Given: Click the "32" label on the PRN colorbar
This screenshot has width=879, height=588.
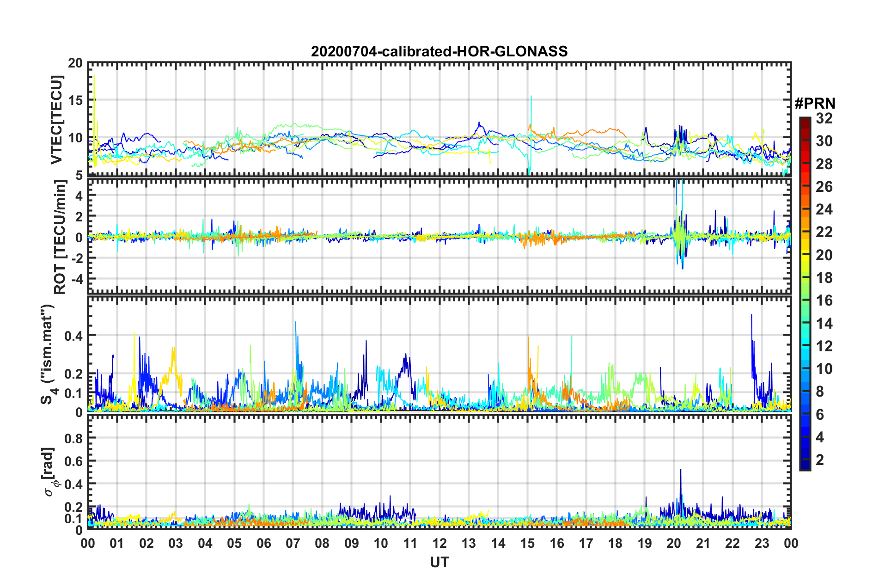Looking at the screenshot, I should [x=824, y=118].
